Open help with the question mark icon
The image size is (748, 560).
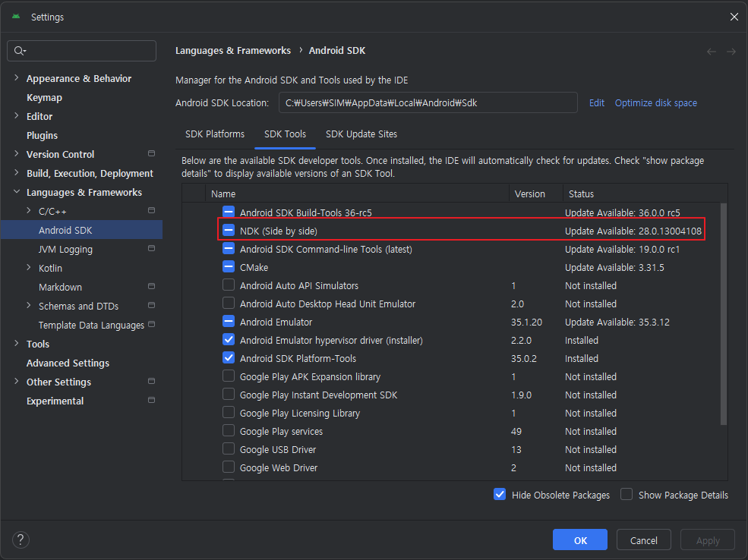click(21, 540)
